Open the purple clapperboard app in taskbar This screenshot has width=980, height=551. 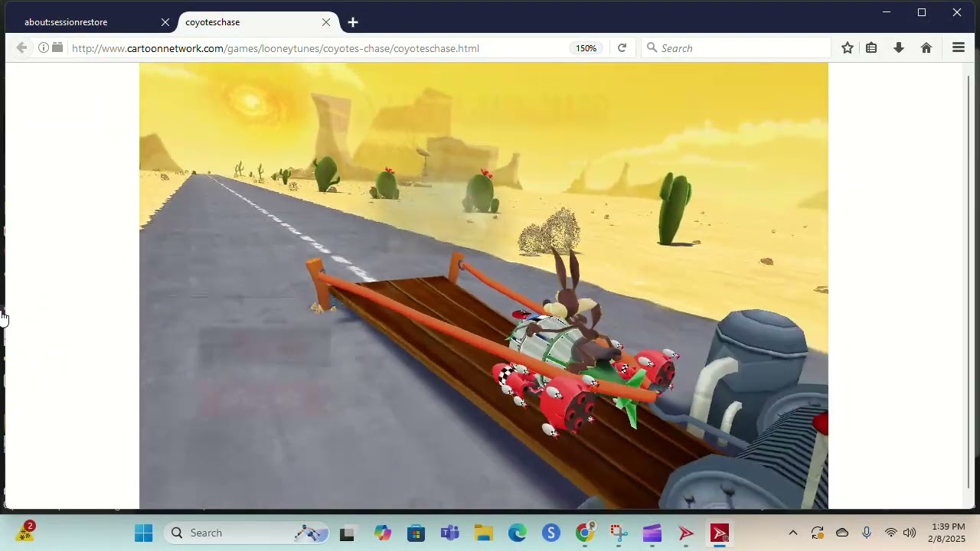point(652,533)
